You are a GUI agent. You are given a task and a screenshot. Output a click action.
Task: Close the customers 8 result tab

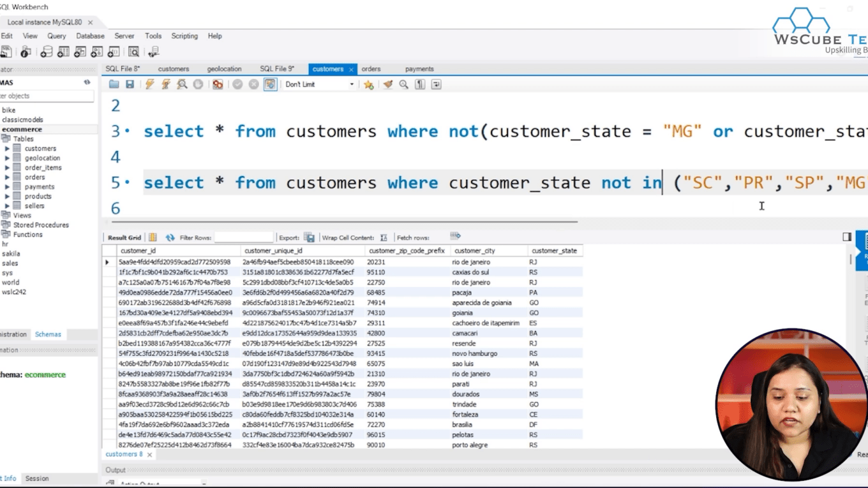click(x=150, y=455)
